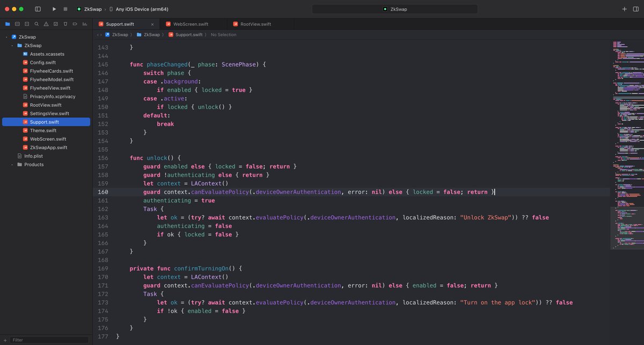Open Config.swift in the navigator

[x=46, y=62]
